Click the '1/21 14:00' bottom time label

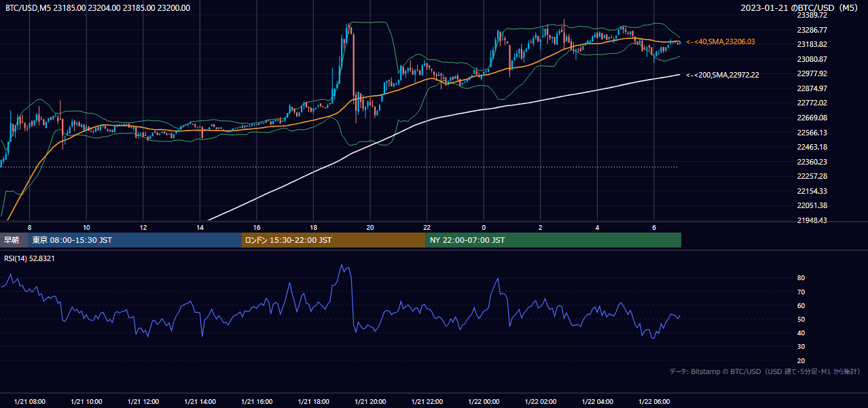click(x=200, y=402)
